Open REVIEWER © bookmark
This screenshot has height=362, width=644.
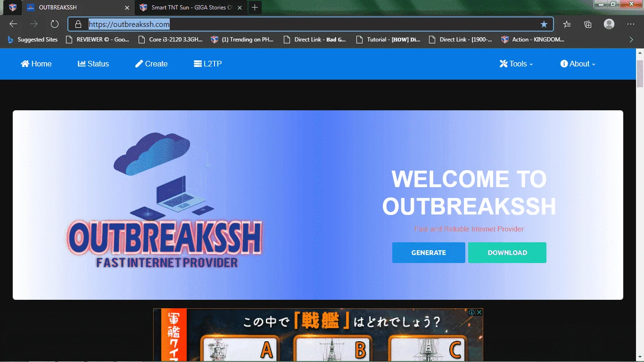[98, 40]
